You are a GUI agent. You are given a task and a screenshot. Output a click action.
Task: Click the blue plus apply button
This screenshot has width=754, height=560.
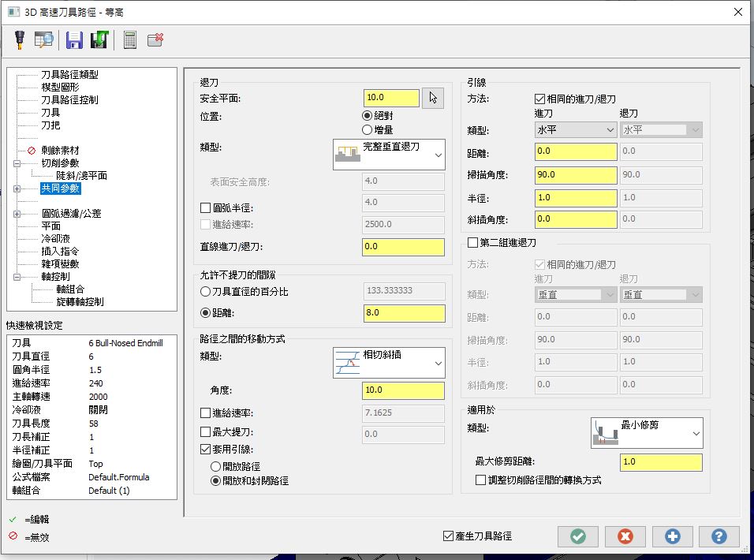(672, 536)
